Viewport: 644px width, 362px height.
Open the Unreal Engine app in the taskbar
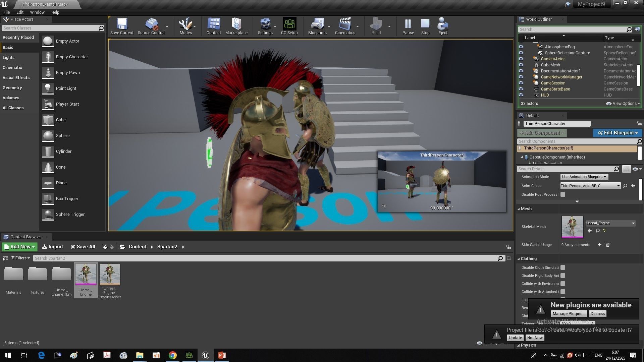click(205, 355)
